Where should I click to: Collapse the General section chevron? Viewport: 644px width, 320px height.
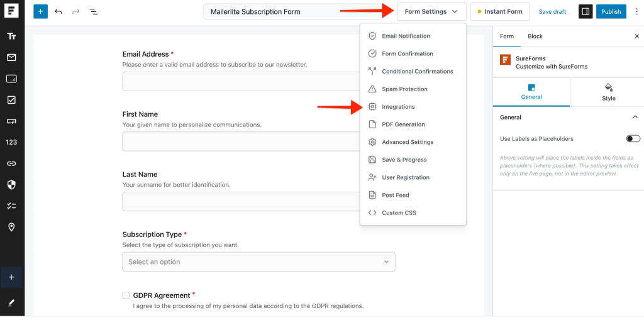click(635, 118)
